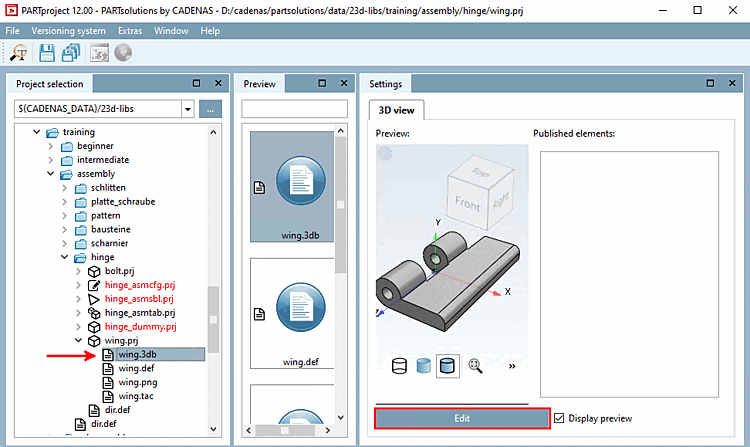Click hinge_asmsbl.prj triangle icon
This screenshot has height=447, width=750.
(94, 299)
